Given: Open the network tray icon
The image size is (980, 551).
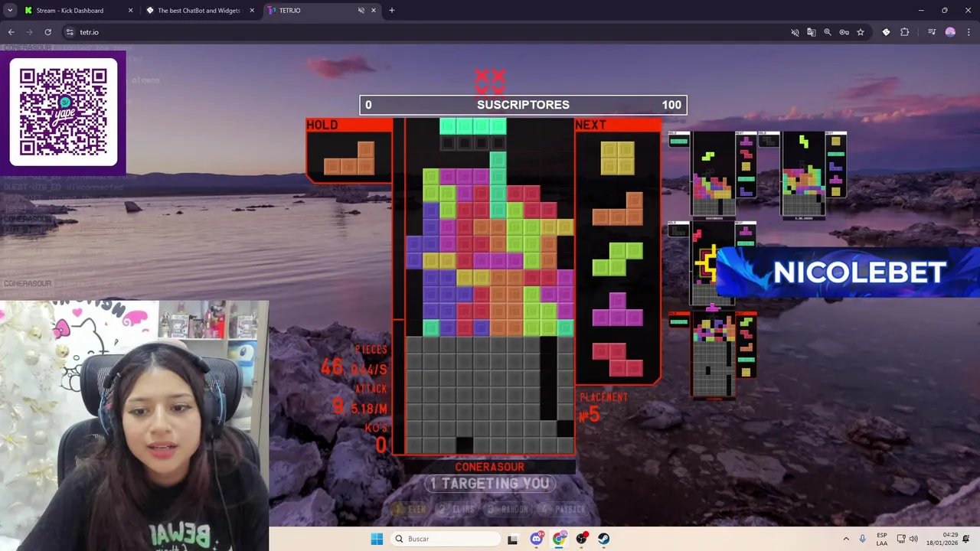Looking at the screenshot, I should (901, 539).
